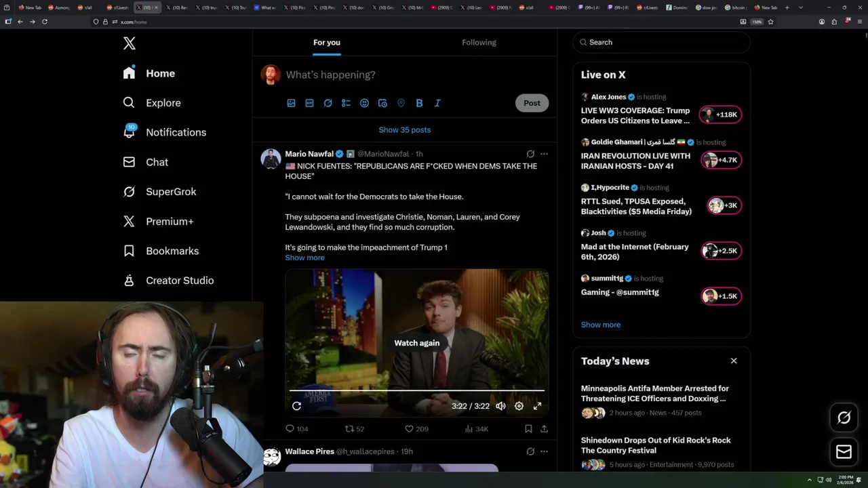Open Chat from the sidebar
Screen dimensions: 868x488
[145, 162]
